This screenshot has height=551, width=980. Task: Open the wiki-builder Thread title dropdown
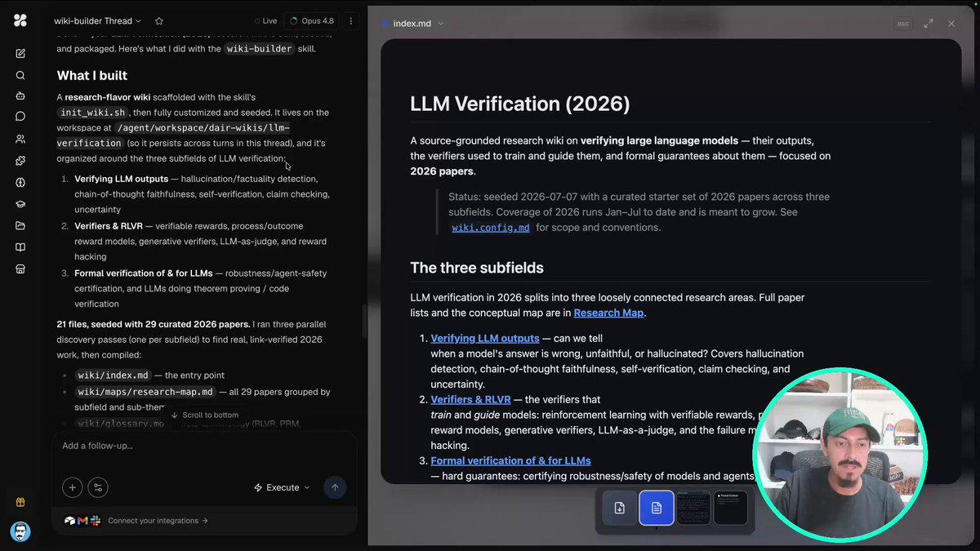pyautogui.click(x=97, y=21)
